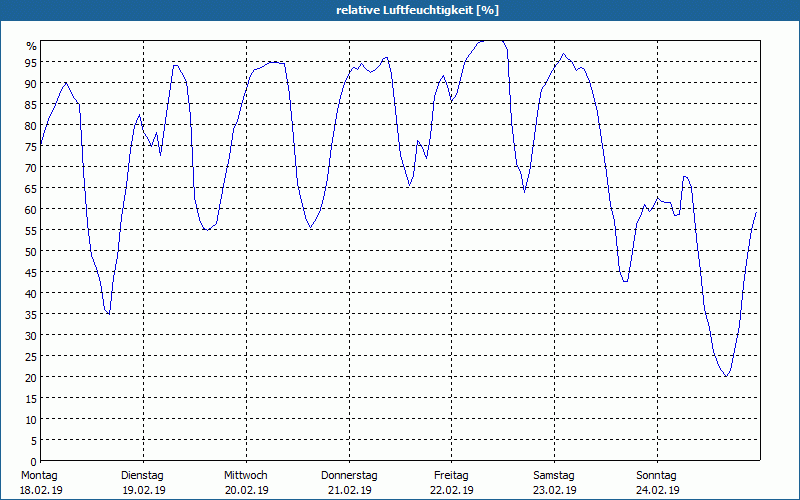The width and height of the screenshot is (800, 500).
Task: Click the Samstag 23.02.19 axis label
Action: click(x=555, y=483)
